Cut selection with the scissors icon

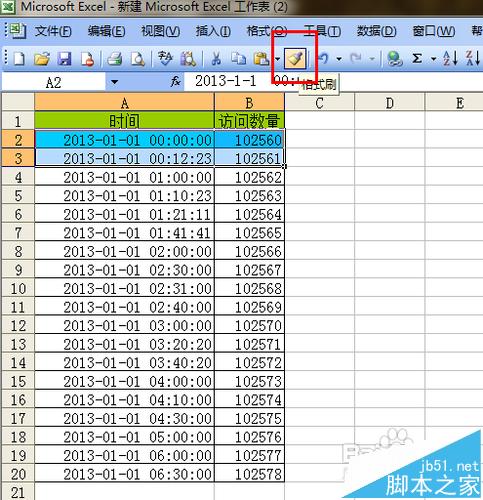pyautogui.click(x=216, y=59)
